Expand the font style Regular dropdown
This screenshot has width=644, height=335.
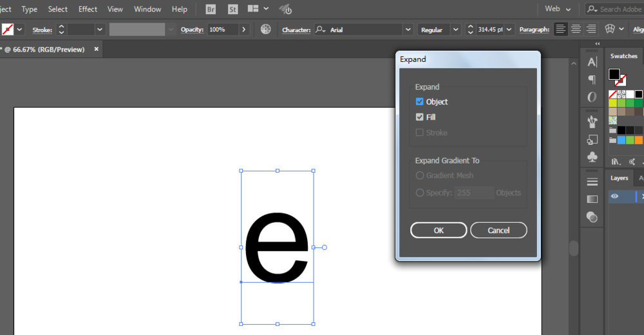tap(455, 30)
